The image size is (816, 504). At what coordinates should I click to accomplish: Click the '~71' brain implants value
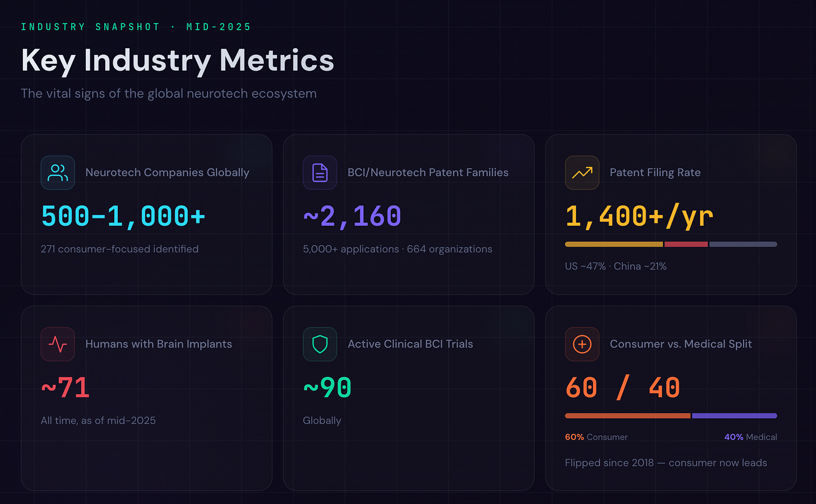(x=66, y=388)
